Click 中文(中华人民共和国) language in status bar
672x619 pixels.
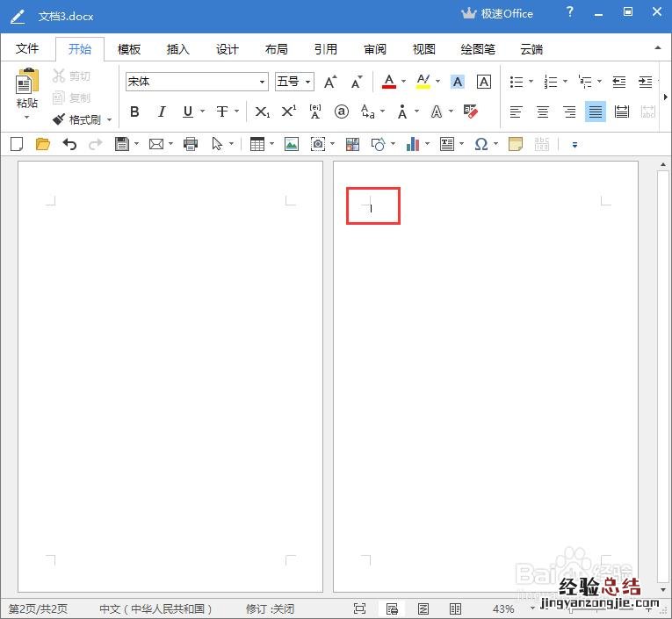click(155, 608)
